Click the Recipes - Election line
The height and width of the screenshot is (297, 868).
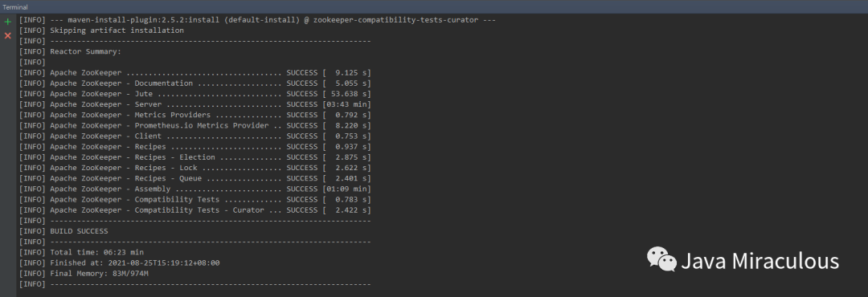tap(194, 157)
